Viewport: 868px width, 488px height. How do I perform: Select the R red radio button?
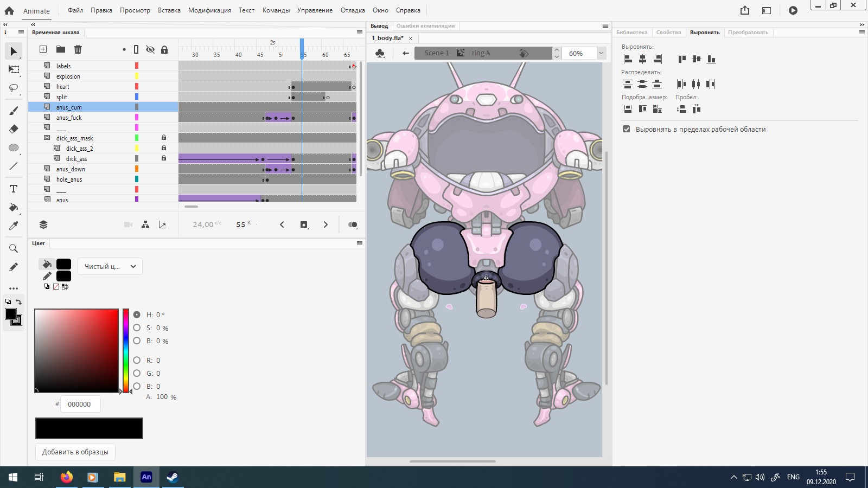[137, 360]
